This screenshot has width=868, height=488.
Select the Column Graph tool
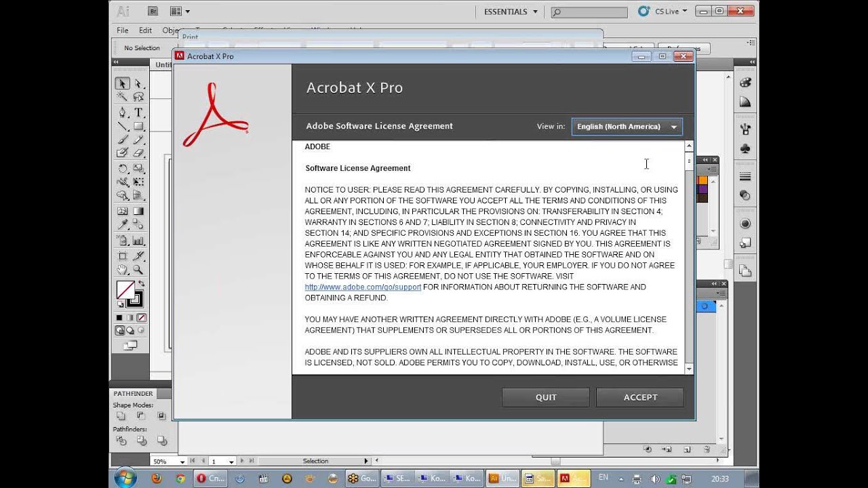[x=138, y=241]
